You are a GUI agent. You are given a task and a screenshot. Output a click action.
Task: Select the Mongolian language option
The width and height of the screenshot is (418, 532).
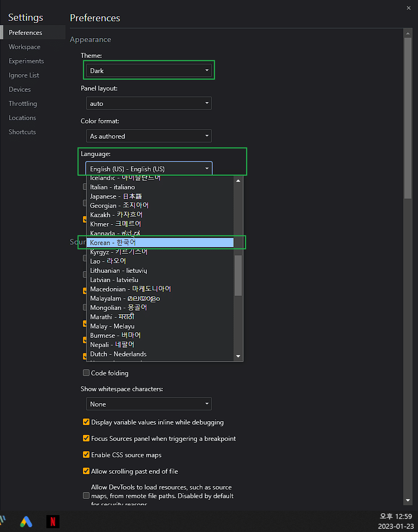coord(160,308)
